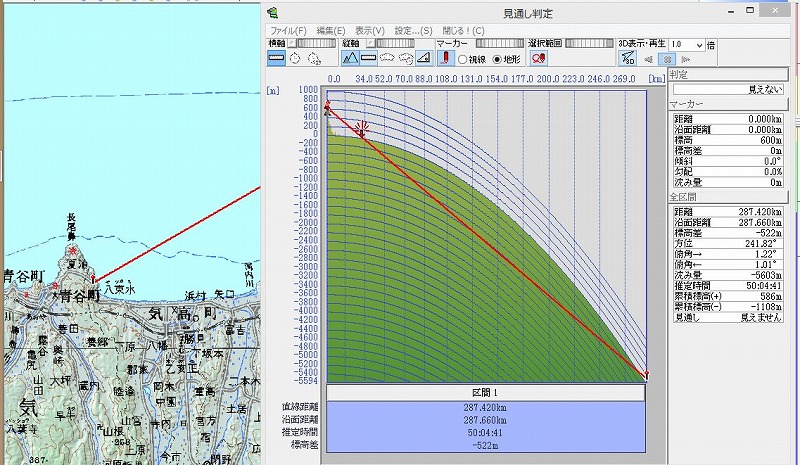Screen dimensions: 800x465
Task: Click the playback rewind arrow
Action: pos(648,59)
